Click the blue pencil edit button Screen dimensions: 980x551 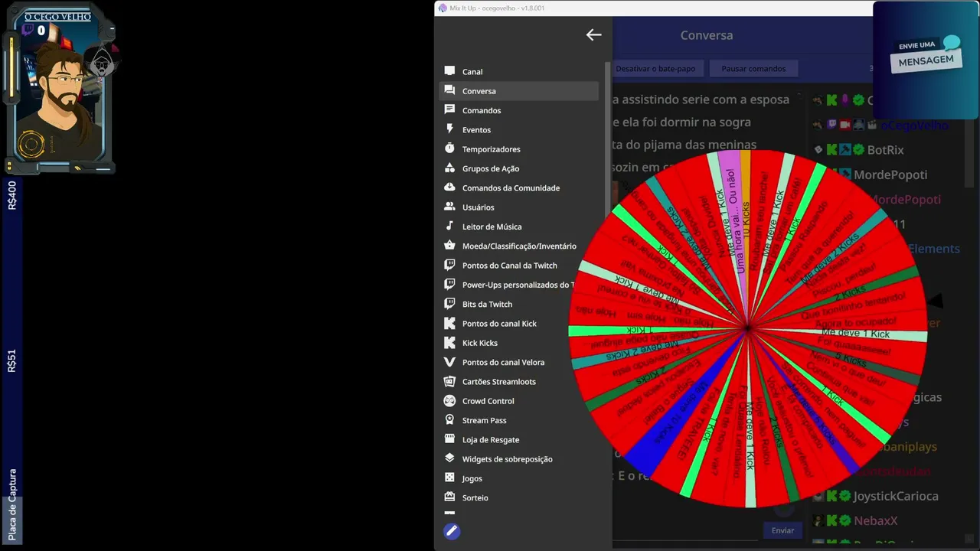[x=452, y=530]
